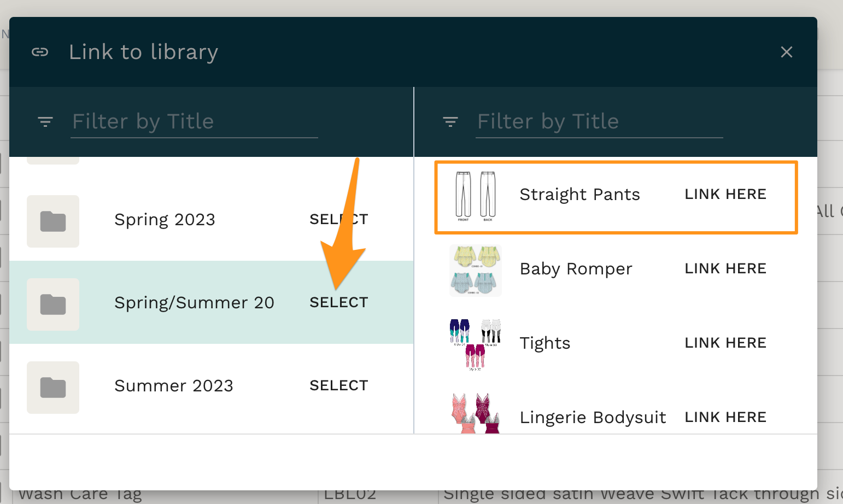Choose SELECT next to Summer 2023

(x=338, y=385)
